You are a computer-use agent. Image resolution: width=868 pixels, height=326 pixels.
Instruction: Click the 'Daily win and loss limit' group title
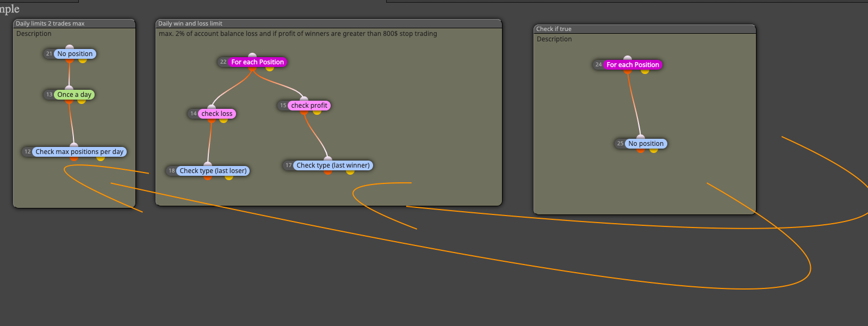(x=190, y=23)
